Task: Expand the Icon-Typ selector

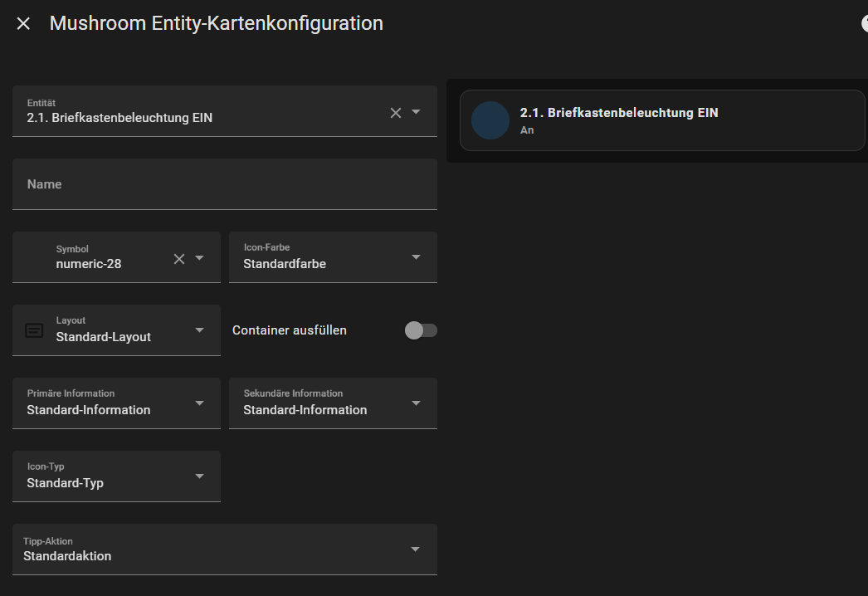Action: pos(116,476)
